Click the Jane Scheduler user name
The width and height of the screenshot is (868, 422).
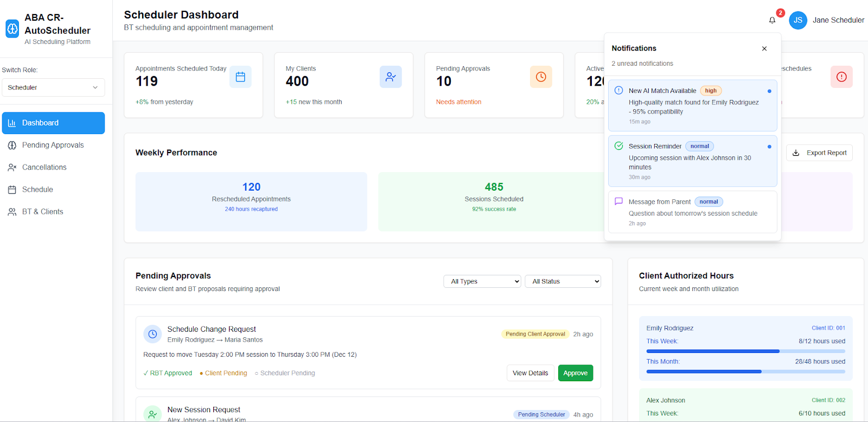(838, 20)
